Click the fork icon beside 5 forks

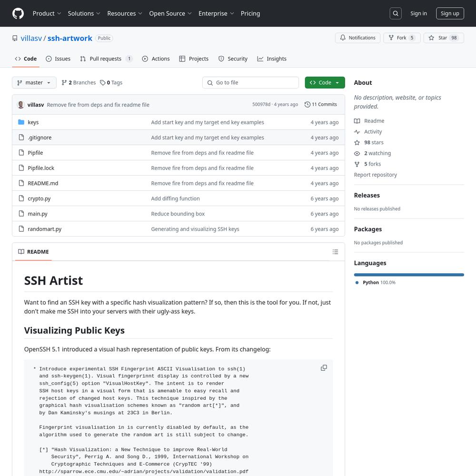pyautogui.click(x=357, y=164)
